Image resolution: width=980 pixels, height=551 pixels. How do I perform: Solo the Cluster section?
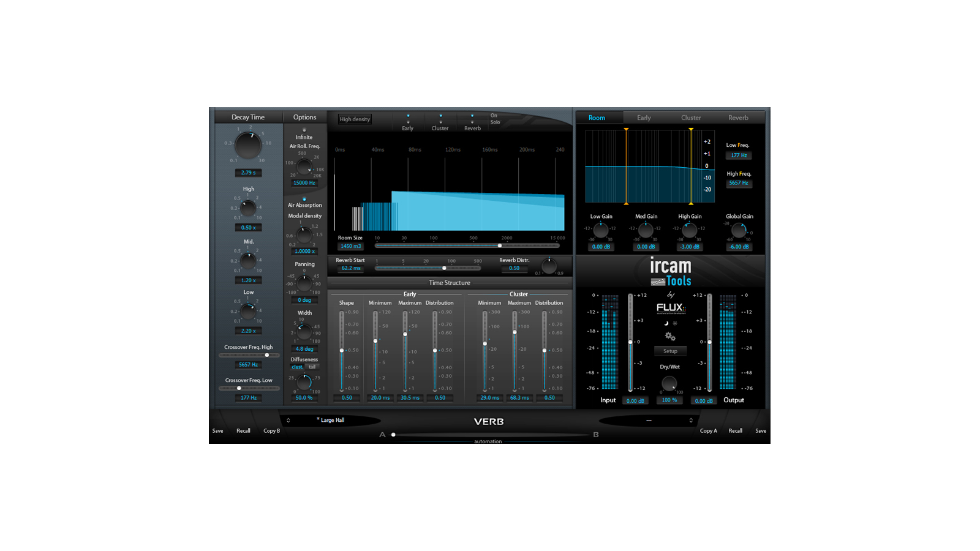[x=440, y=122]
